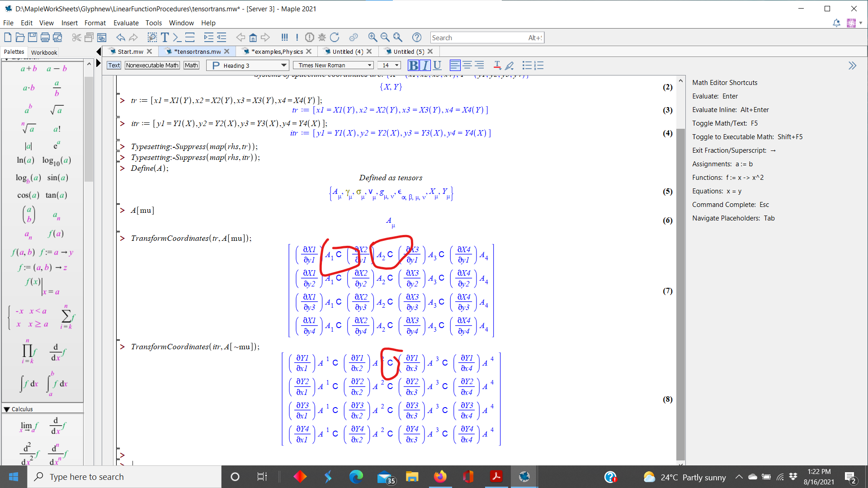Outdent section using outdent icon
868x488 pixels.
tap(222, 38)
